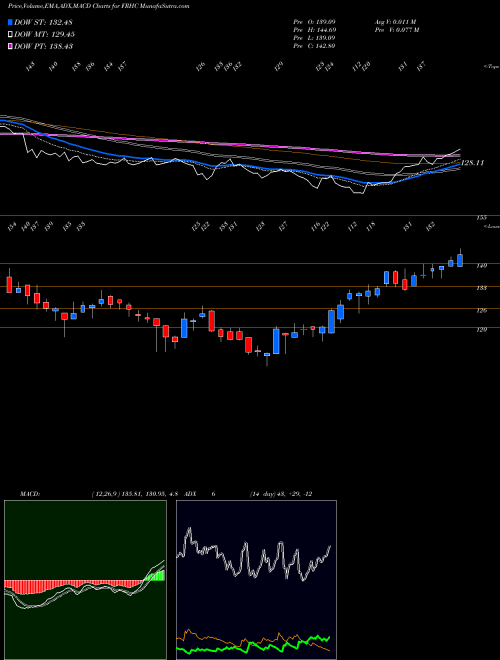Click the white DOW MT legend swatch
This screenshot has width=500, height=660.
[10, 34]
